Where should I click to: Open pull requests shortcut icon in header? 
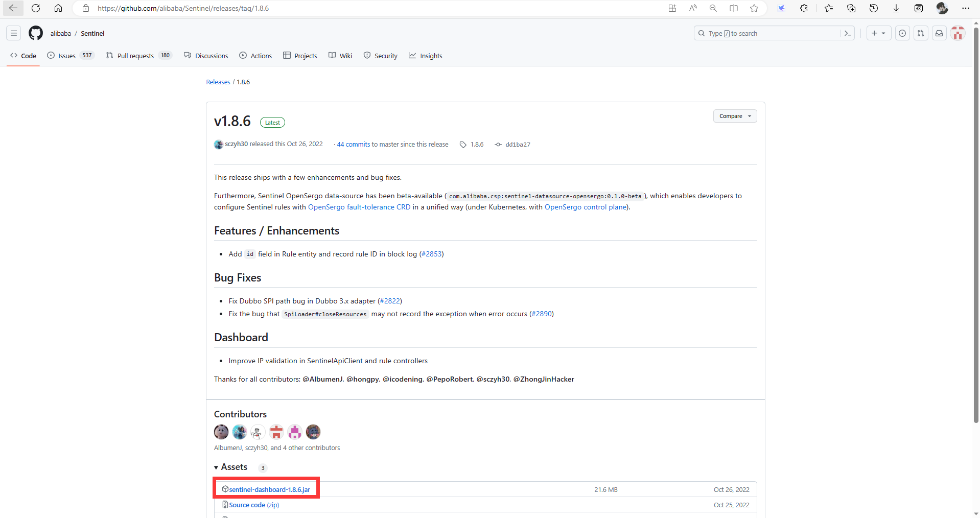pyautogui.click(x=921, y=33)
